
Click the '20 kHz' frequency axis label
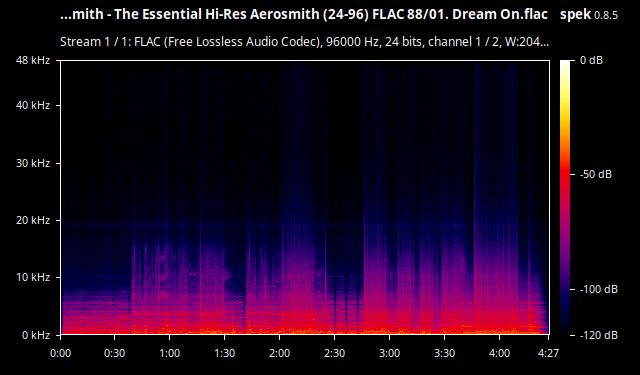point(33,220)
